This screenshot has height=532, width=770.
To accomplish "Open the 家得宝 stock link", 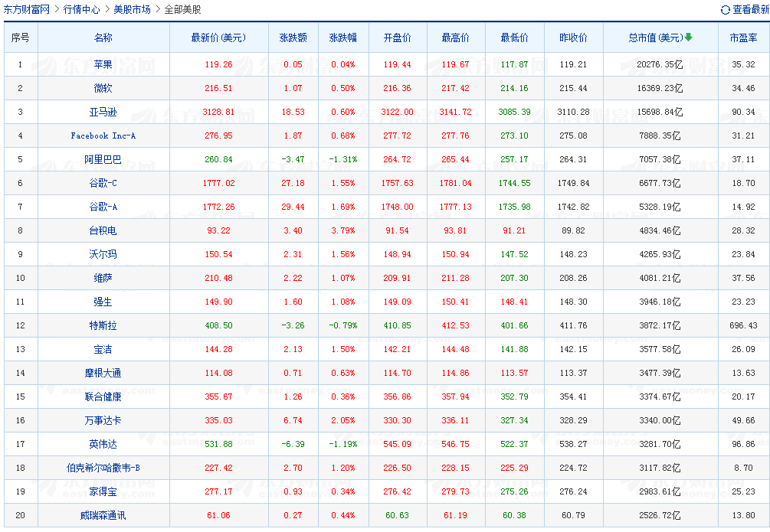I will click(103, 491).
